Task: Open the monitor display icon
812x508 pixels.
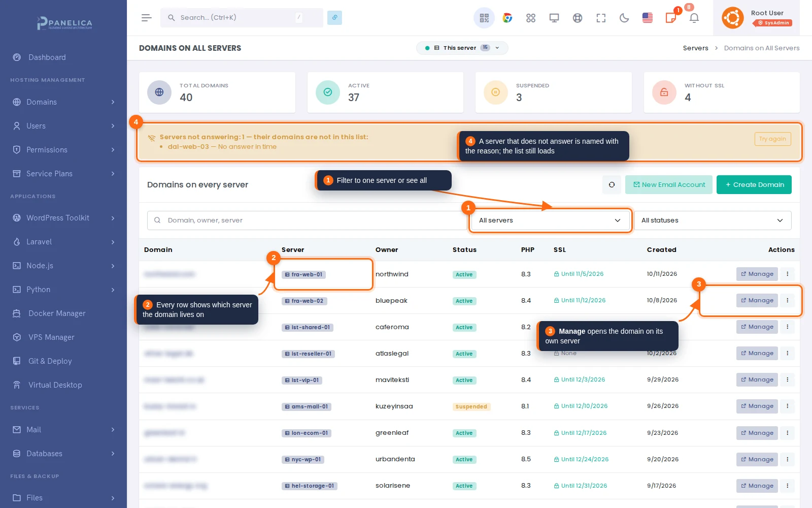Action: point(554,18)
